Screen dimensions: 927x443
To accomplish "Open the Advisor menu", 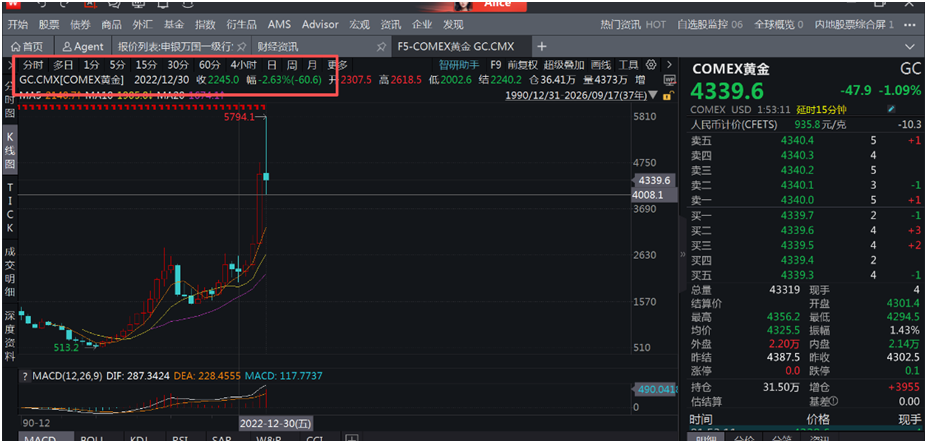I will pos(320,25).
